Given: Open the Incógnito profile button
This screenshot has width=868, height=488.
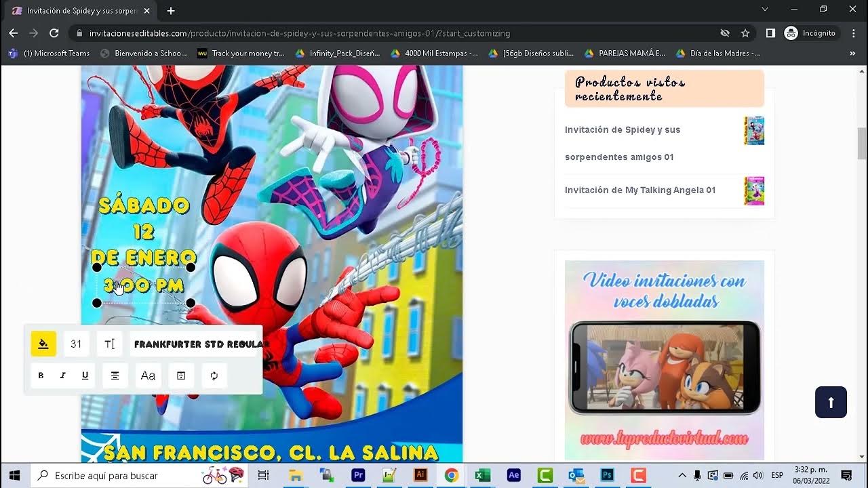Looking at the screenshot, I should tap(811, 33).
